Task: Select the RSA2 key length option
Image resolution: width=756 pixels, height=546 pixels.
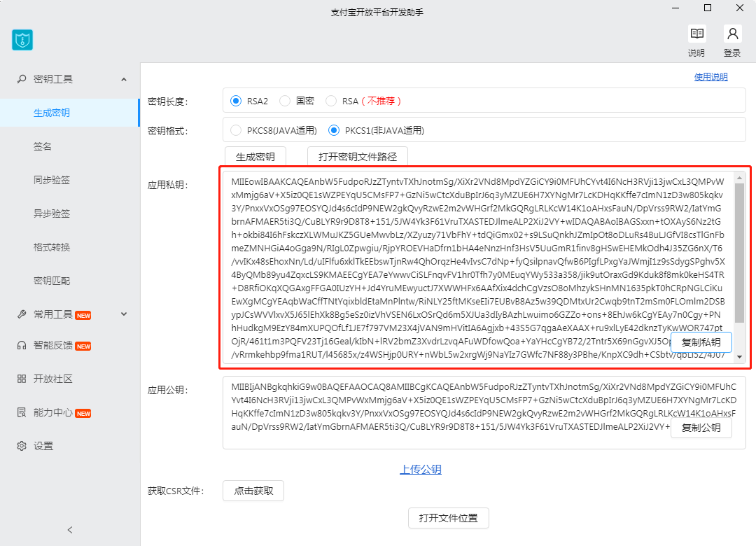Action: point(236,101)
